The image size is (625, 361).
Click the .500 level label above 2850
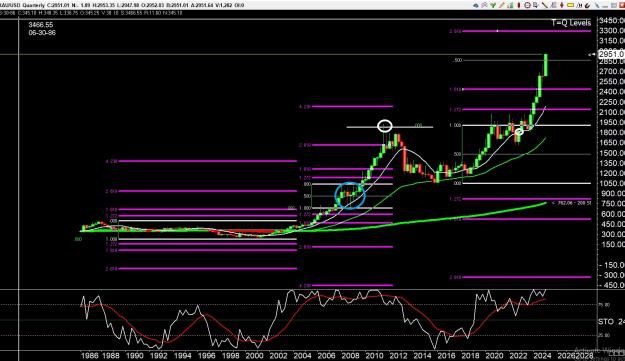[457, 60]
